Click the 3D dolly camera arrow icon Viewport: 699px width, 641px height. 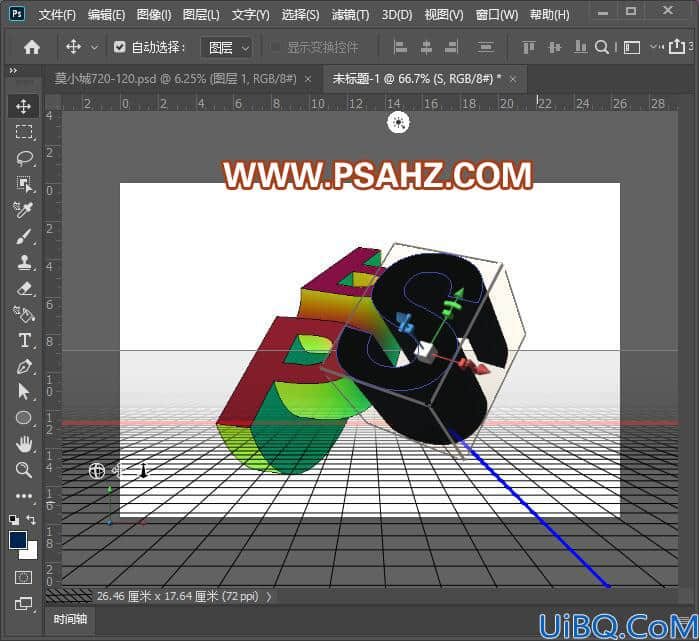[x=143, y=471]
